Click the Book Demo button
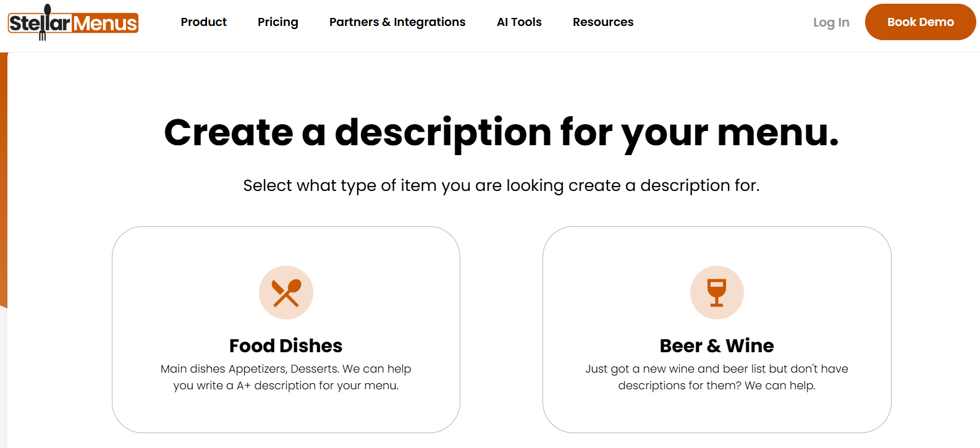This screenshot has width=980, height=448. coord(920,22)
